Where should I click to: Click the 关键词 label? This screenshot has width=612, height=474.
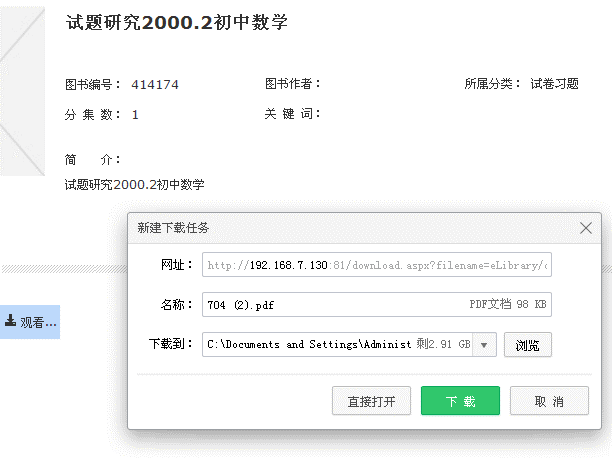click(292, 114)
